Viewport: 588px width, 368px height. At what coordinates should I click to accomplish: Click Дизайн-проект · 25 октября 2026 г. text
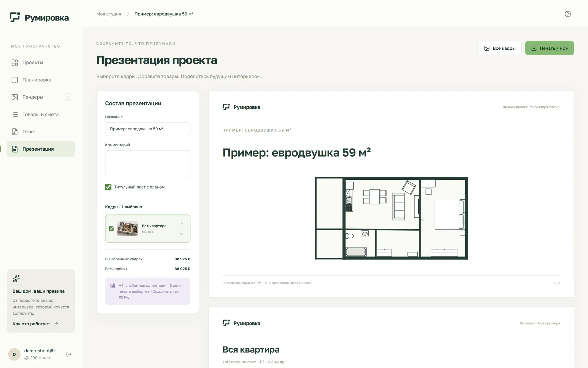[531, 107]
